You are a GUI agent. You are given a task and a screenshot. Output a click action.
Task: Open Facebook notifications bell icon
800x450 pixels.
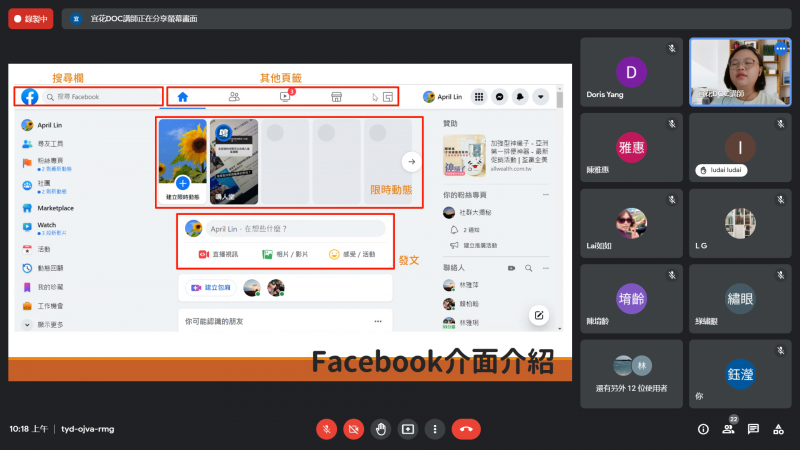point(520,96)
